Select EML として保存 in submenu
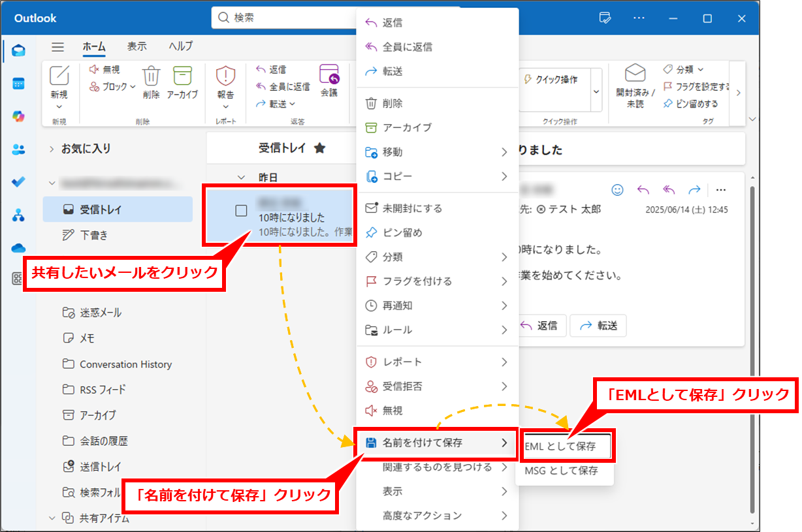Image resolution: width=802 pixels, height=532 pixels. [x=566, y=446]
